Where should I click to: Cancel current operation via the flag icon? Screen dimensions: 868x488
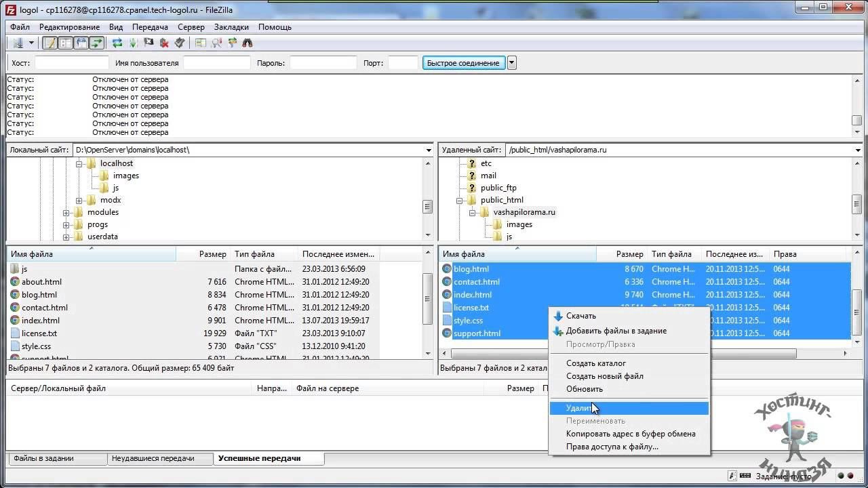point(149,43)
